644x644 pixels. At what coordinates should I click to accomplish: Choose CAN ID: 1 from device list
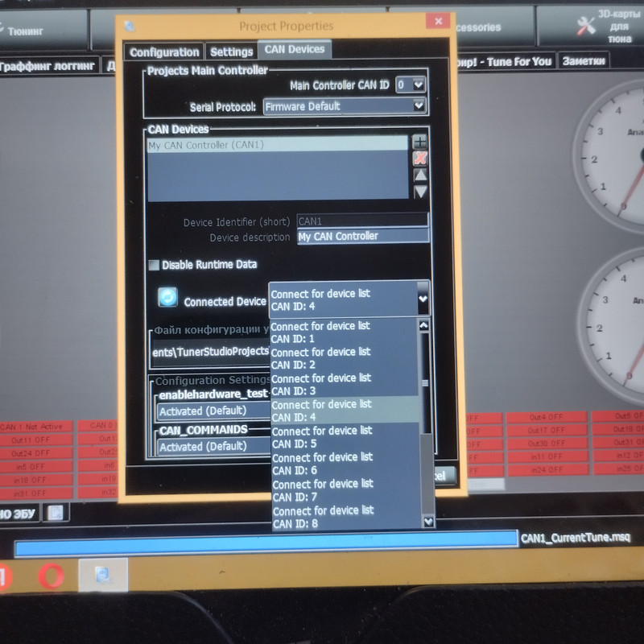(x=345, y=332)
